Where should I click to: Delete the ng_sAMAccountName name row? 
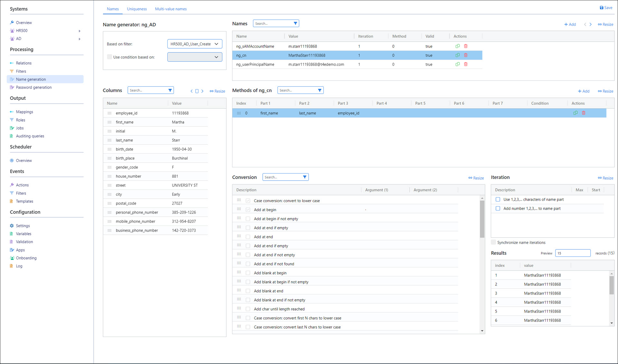pyautogui.click(x=465, y=46)
